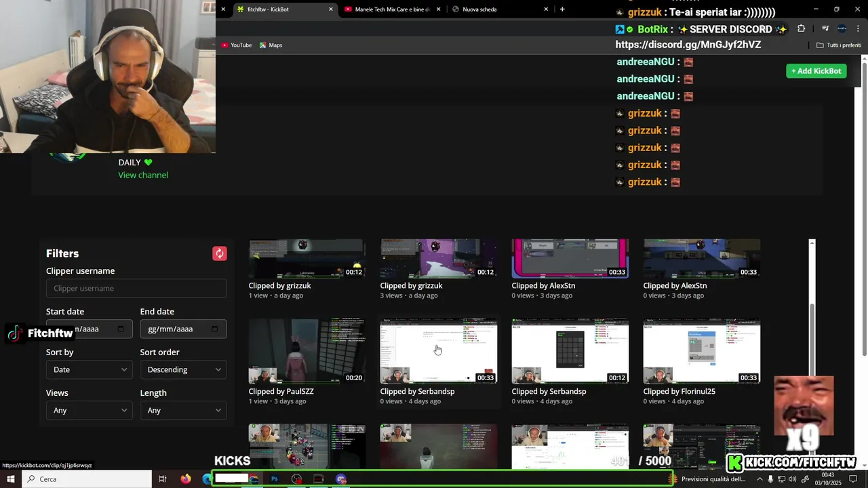Open Serbandsp clip thumbnail 00:12
The image size is (868, 488).
click(570, 351)
